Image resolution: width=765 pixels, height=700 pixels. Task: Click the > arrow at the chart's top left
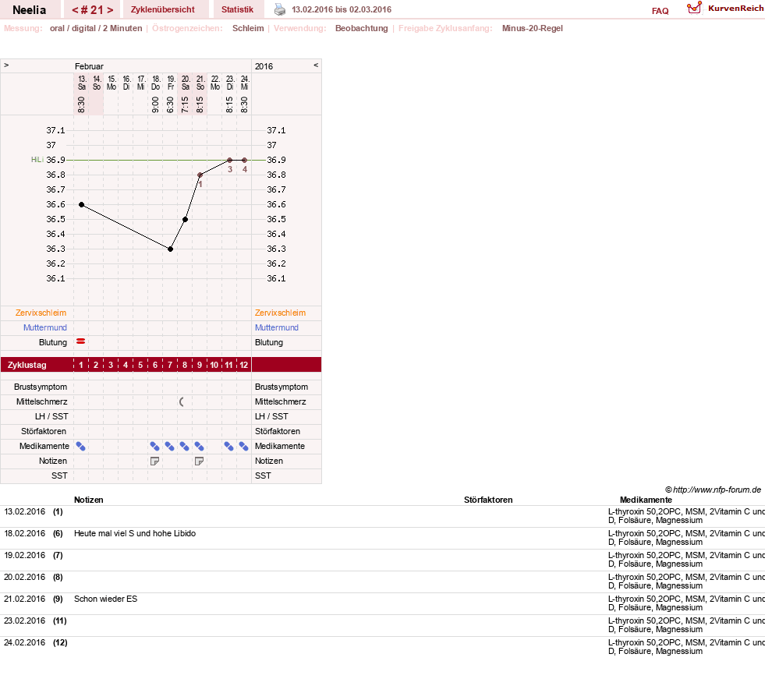(6, 65)
